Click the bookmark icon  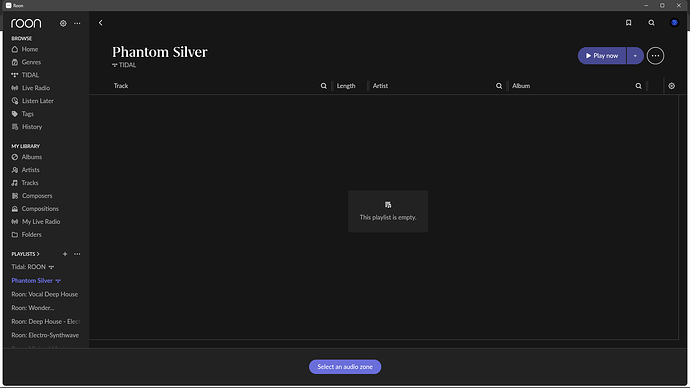click(628, 23)
